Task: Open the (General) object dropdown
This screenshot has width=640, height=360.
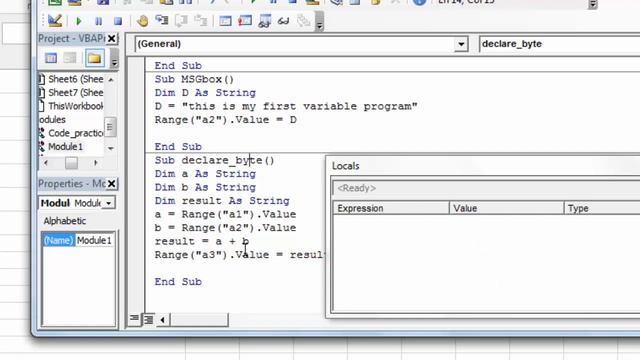Action: click(x=461, y=44)
